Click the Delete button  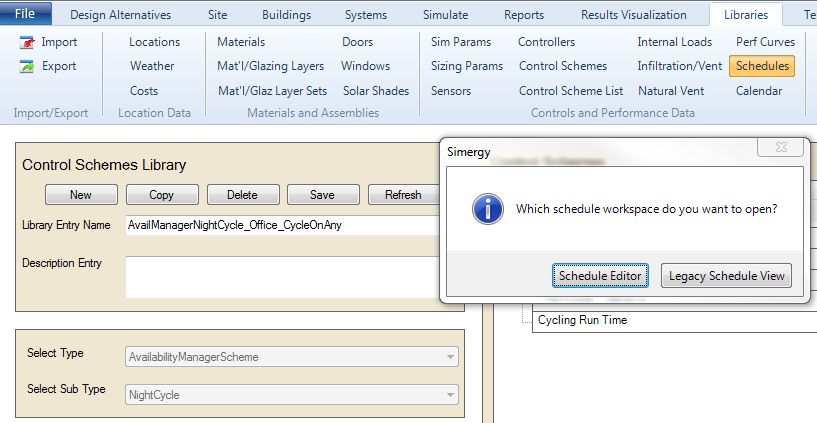tap(242, 195)
